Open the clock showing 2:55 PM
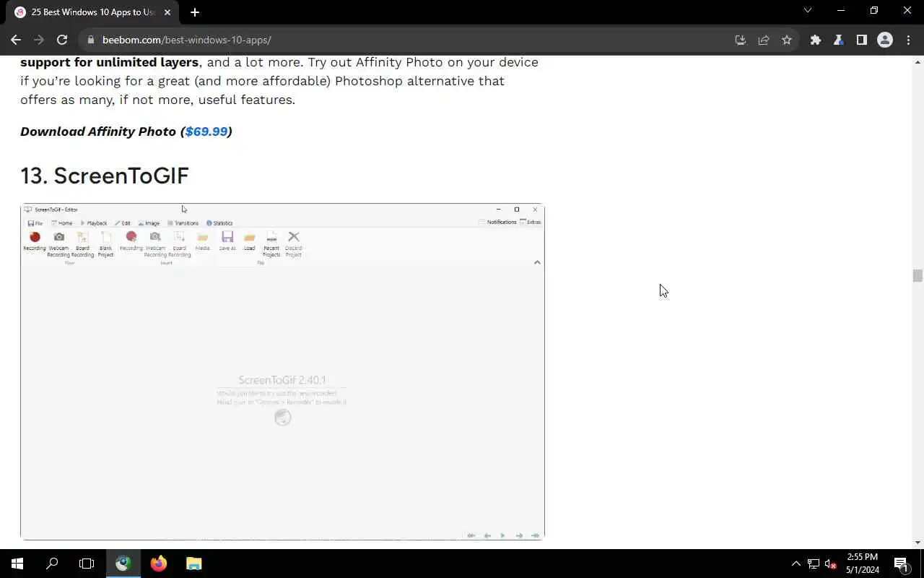The width and height of the screenshot is (924, 578). (x=863, y=564)
